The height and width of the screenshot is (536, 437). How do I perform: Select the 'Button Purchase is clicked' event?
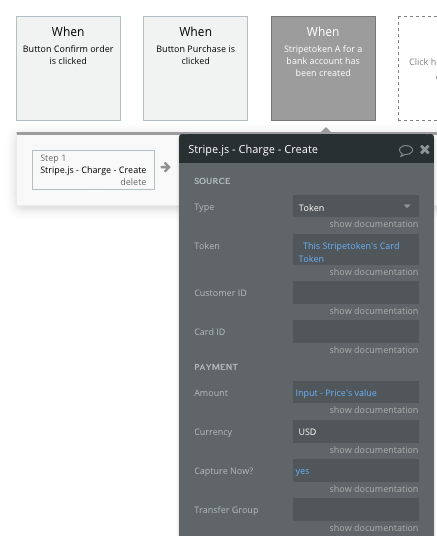point(195,68)
